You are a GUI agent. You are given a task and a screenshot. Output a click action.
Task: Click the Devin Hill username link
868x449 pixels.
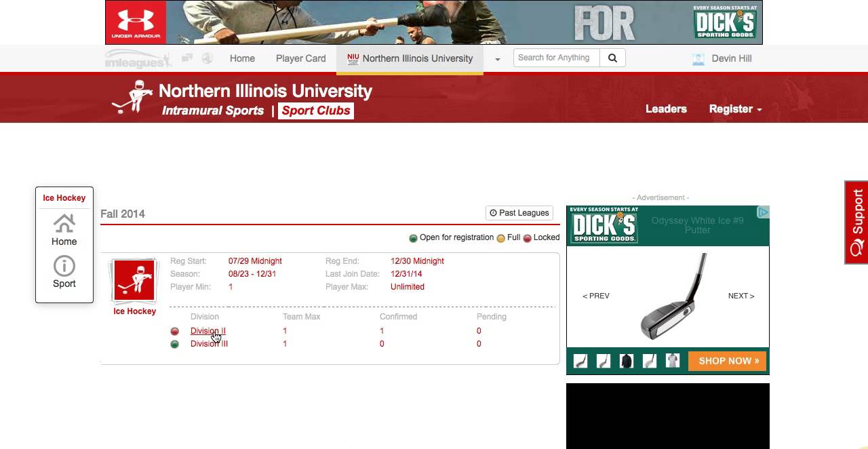tap(732, 58)
